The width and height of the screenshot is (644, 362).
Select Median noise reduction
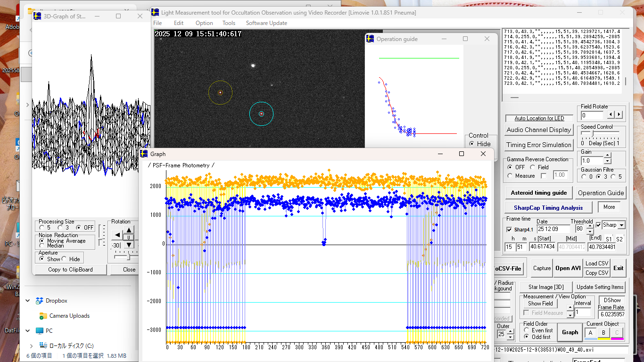(42, 246)
